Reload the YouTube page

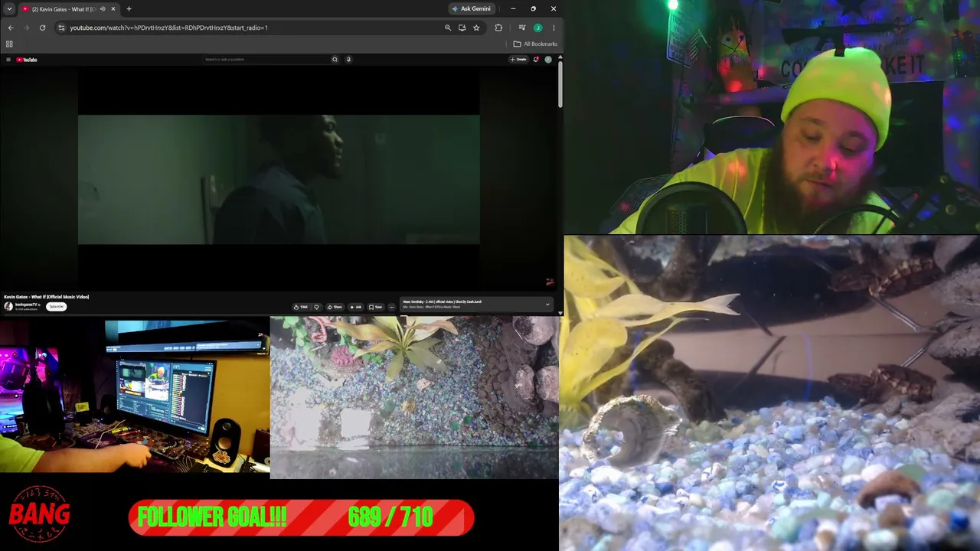pyautogui.click(x=42, y=28)
